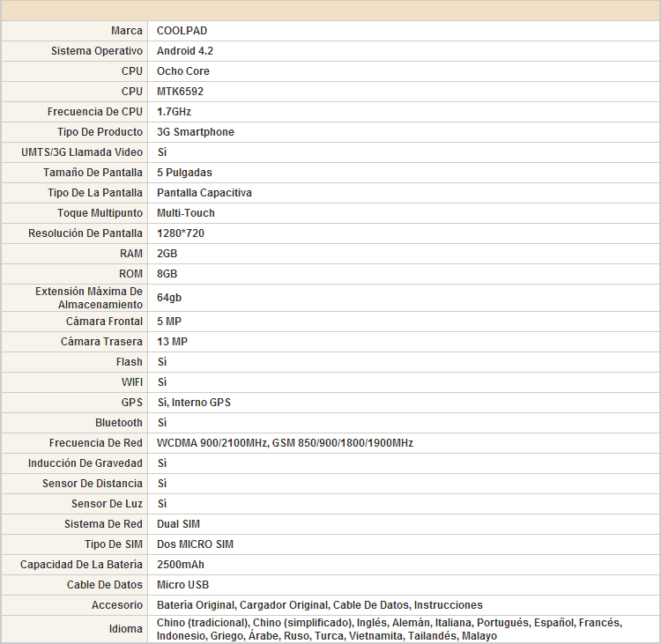
Task: Click 'Extensión Máxima De Almacenamiento' label
Action: coord(89,298)
